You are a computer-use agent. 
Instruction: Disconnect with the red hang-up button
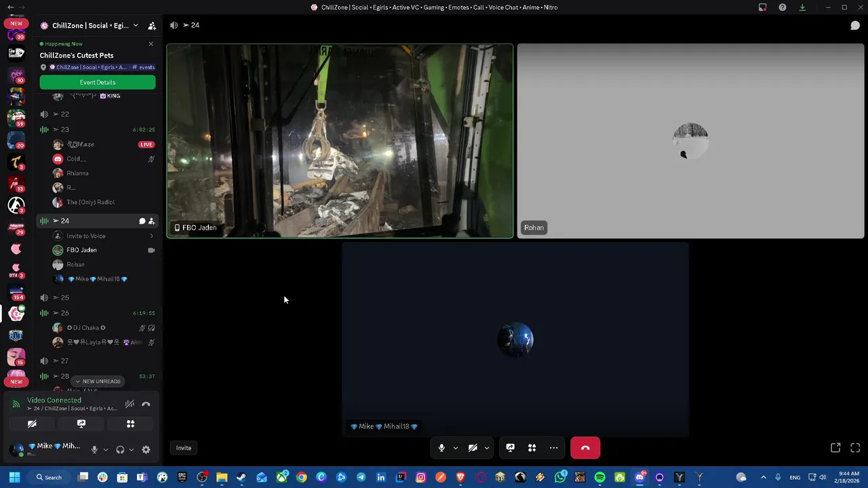tap(585, 448)
